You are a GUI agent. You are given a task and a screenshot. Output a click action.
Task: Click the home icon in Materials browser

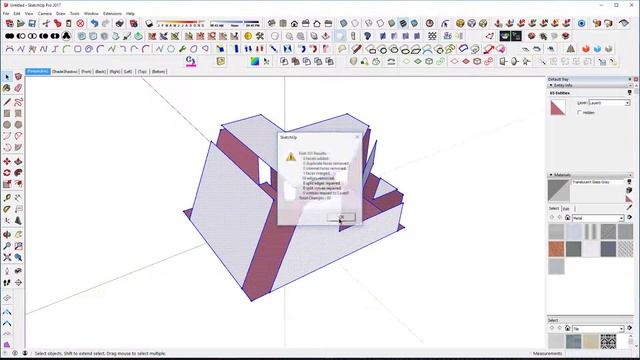point(567,218)
